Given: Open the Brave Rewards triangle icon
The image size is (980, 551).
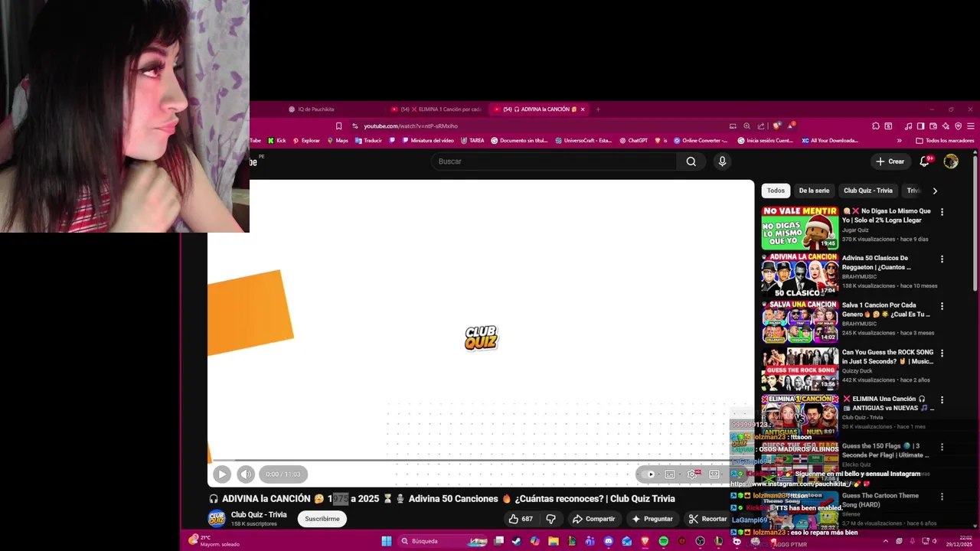Looking at the screenshot, I should [792, 126].
